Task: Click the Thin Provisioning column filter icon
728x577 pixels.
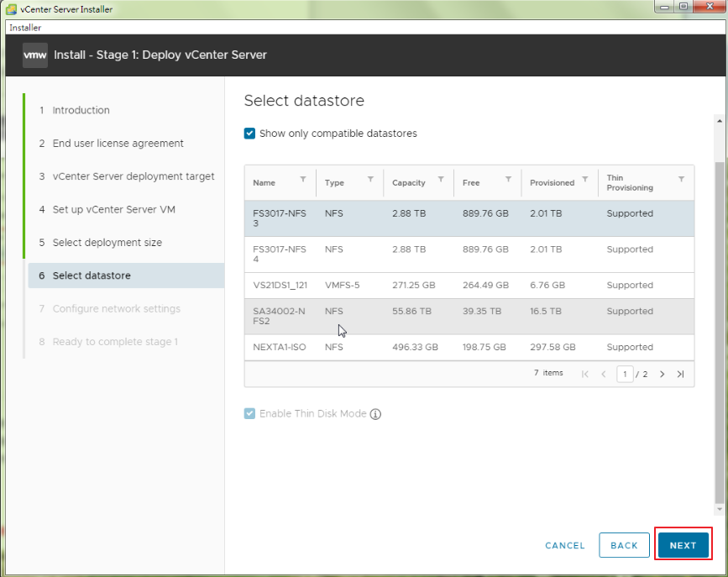Action: [681, 180]
